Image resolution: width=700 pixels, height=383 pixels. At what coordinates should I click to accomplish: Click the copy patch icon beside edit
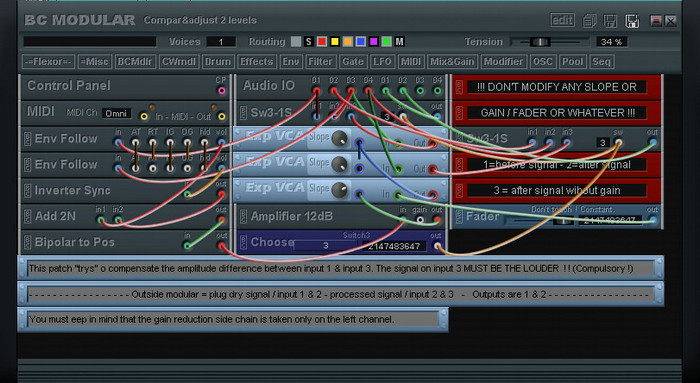[x=590, y=21]
